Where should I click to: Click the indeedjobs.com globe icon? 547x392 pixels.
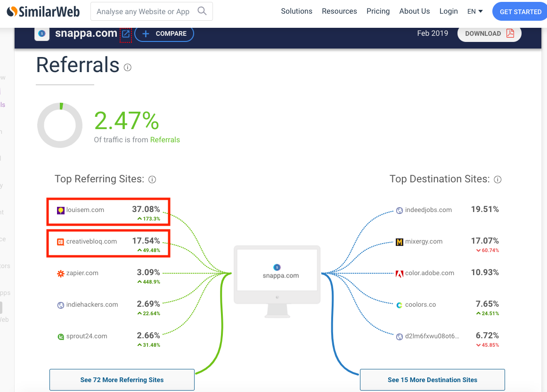pos(400,211)
